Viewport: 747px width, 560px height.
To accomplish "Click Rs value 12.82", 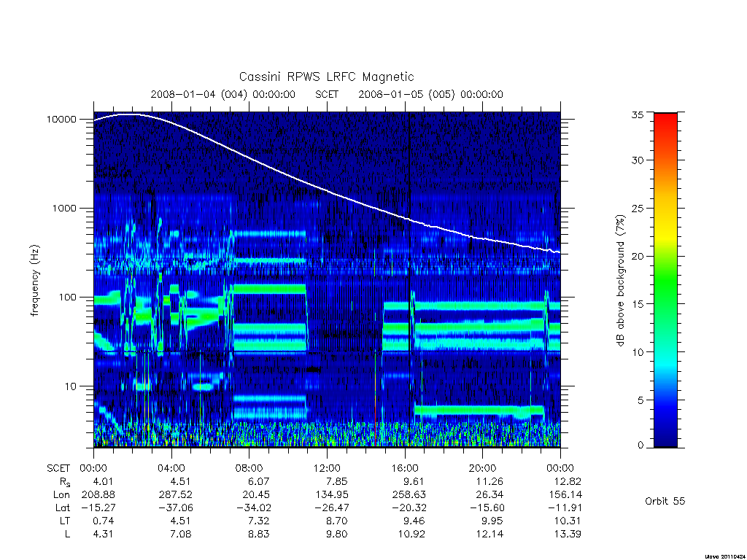I will click(x=568, y=481).
